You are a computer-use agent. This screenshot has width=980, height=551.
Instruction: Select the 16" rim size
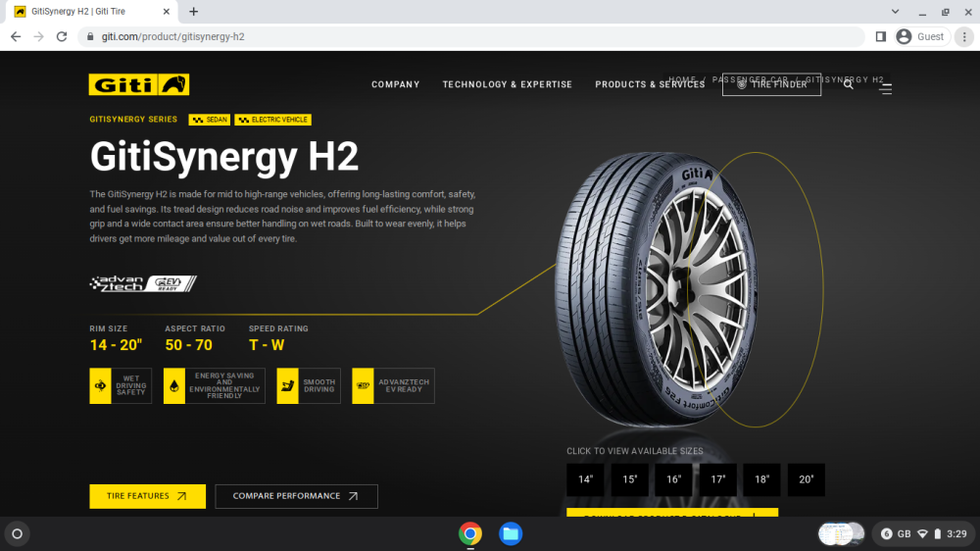pyautogui.click(x=674, y=479)
